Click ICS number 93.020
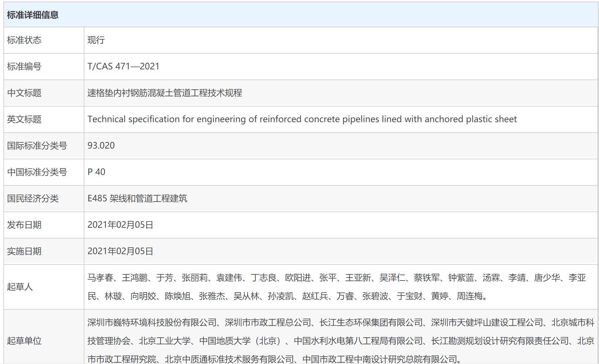Image resolution: width=599 pixels, height=364 pixels. click(x=101, y=145)
